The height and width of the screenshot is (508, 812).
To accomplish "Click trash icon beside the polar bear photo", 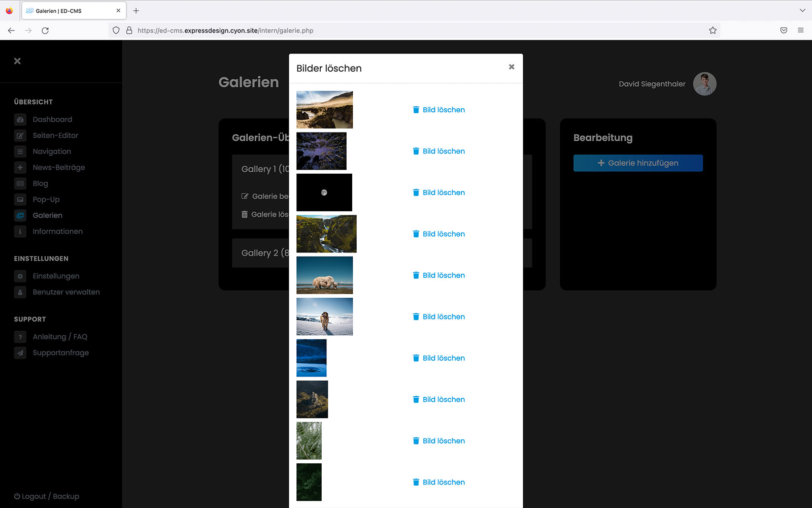I will click(x=416, y=275).
